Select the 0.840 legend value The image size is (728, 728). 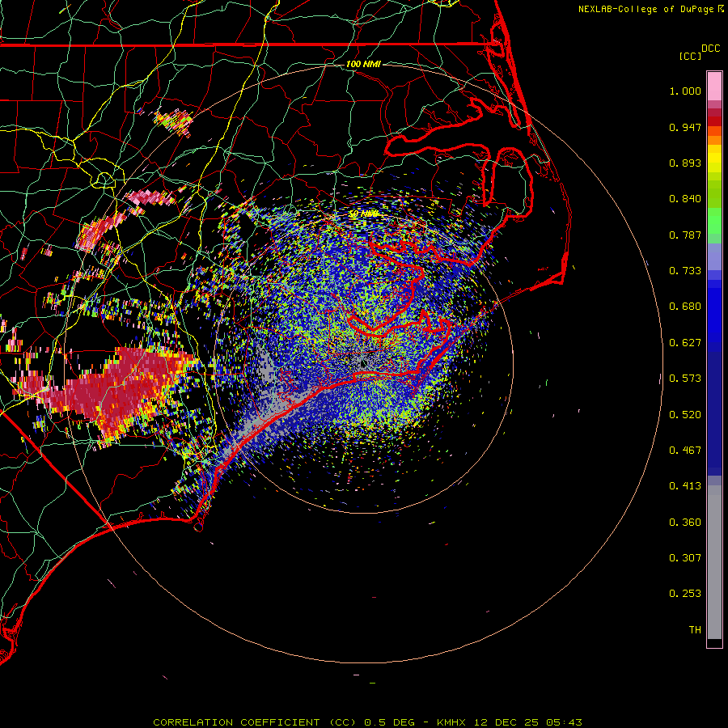coord(685,199)
